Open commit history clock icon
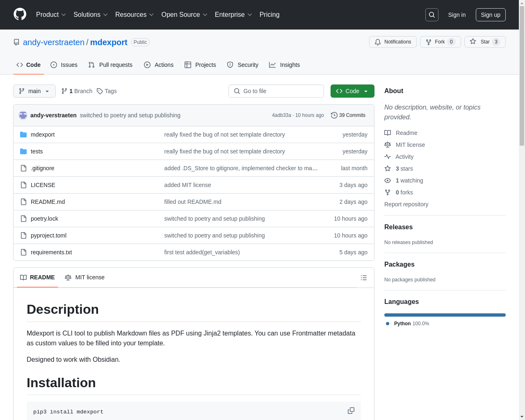The width and height of the screenshot is (525, 420). coord(334,115)
